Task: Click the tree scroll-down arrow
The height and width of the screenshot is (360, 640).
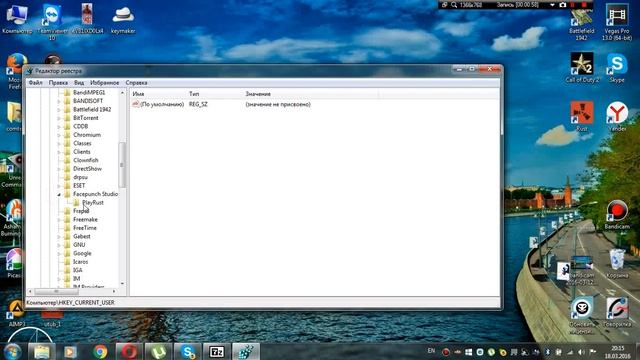Action: pyautogui.click(x=122, y=284)
